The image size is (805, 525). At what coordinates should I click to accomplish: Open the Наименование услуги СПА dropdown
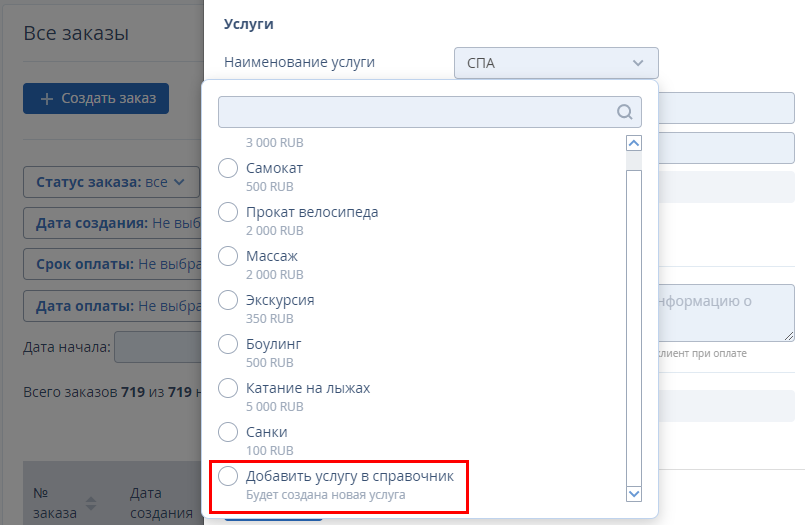click(556, 63)
